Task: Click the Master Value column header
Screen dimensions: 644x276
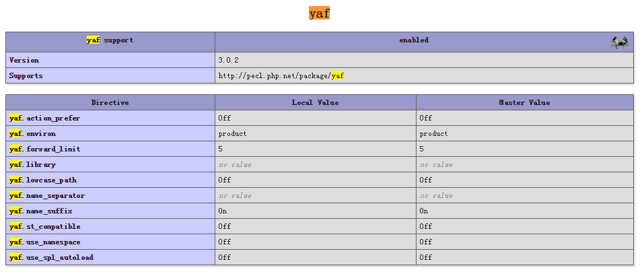Action: tap(525, 103)
